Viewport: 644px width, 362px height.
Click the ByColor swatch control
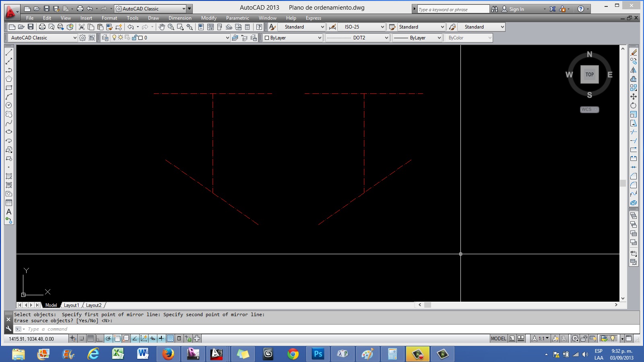468,37
